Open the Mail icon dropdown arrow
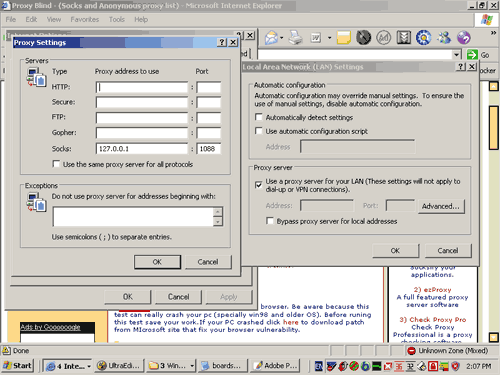 click(x=282, y=38)
